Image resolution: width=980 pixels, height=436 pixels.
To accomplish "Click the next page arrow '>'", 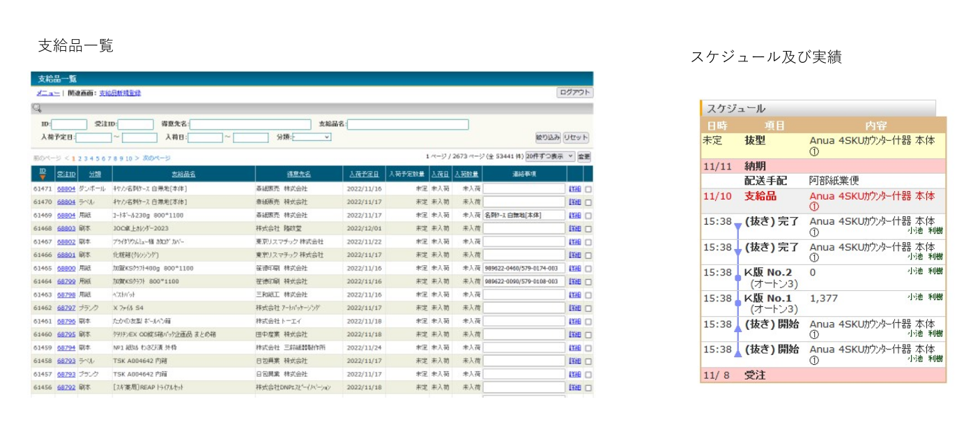I will coord(137,158).
